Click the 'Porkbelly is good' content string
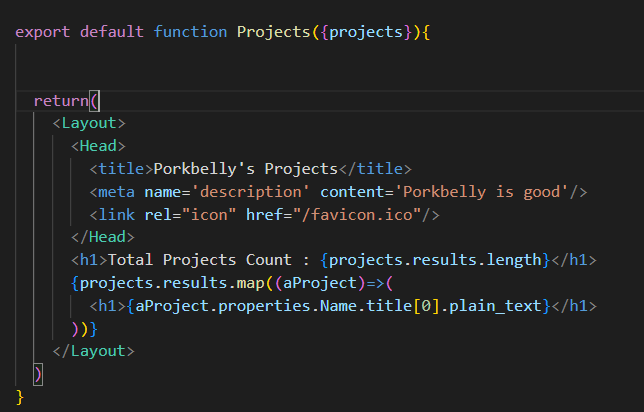Viewport: 644px width, 412px height. point(481,192)
